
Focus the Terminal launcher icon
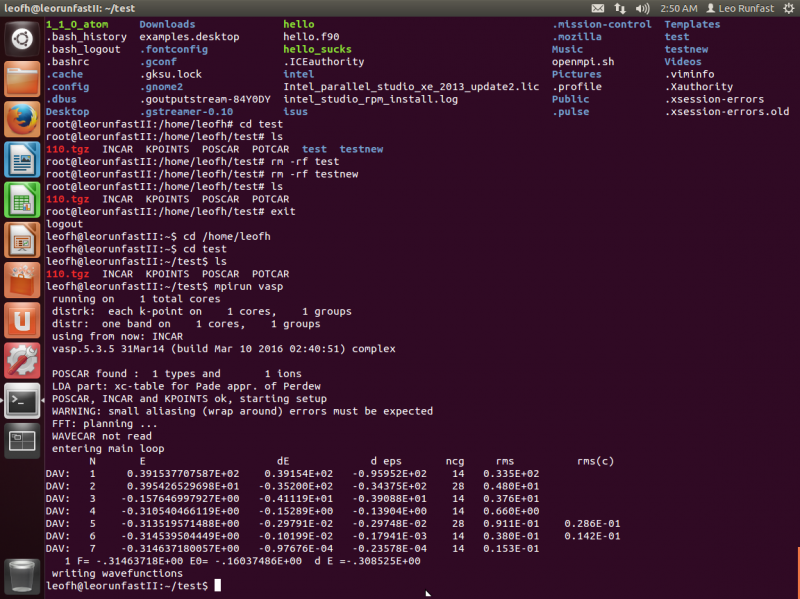coord(22,402)
